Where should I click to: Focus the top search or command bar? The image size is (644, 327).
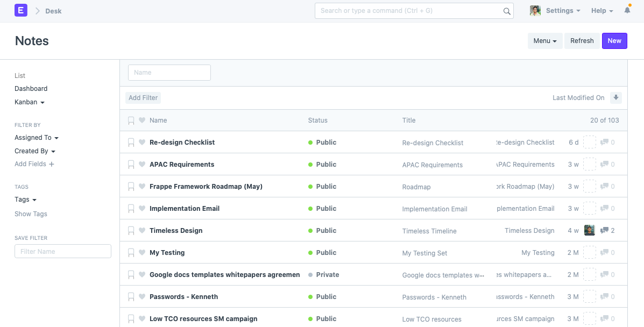tap(414, 11)
